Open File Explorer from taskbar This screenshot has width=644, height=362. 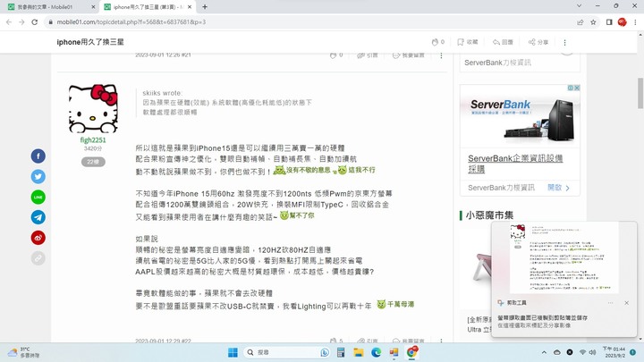[359, 352]
